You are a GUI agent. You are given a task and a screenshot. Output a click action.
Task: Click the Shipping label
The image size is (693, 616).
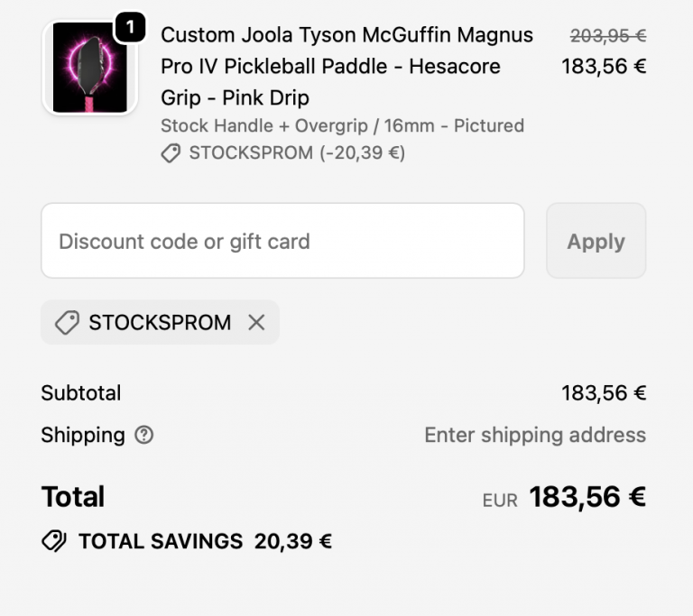(x=83, y=435)
